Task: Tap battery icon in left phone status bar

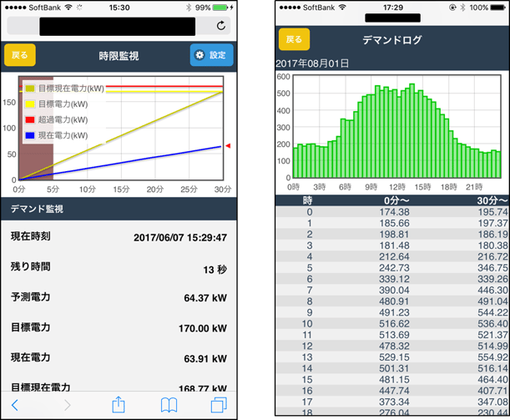Action: click(220, 8)
